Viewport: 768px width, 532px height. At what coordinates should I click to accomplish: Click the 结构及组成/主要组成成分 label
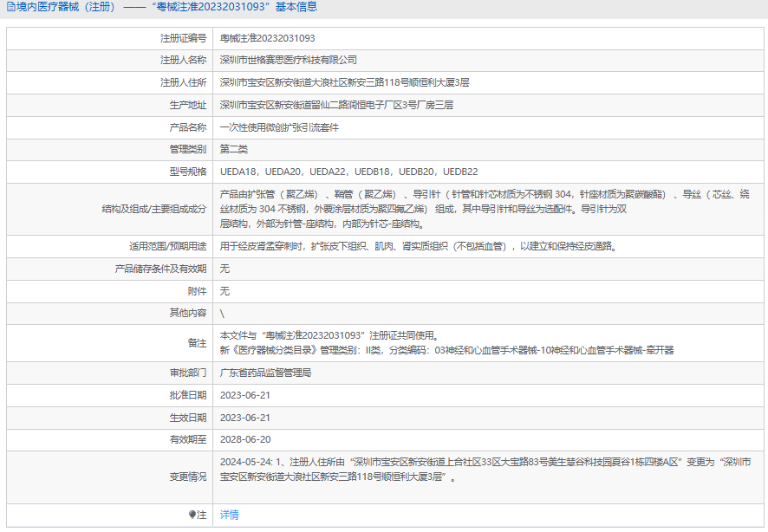tap(154, 209)
